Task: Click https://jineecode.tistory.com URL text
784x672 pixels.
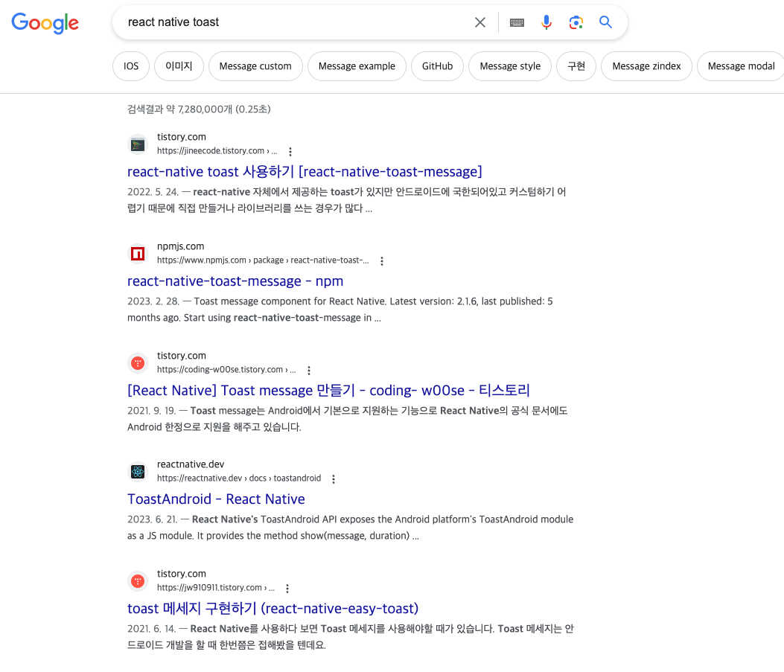Action: tap(217, 151)
